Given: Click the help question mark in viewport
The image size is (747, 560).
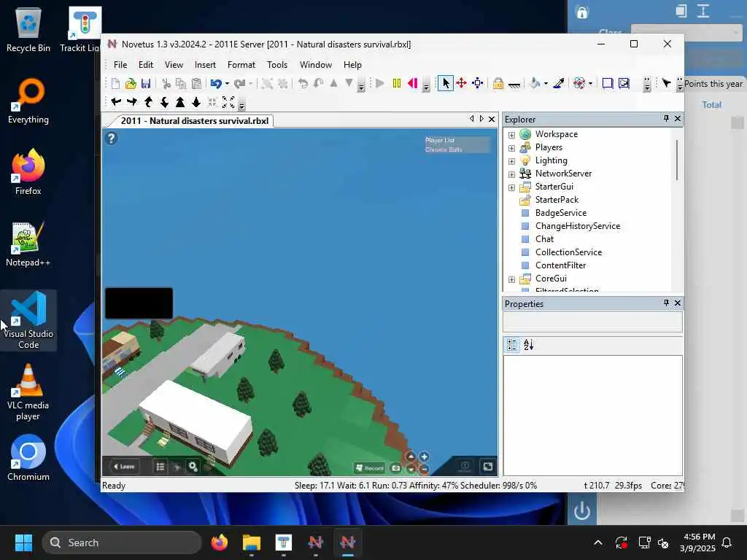Looking at the screenshot, I should tap(111, 139).
